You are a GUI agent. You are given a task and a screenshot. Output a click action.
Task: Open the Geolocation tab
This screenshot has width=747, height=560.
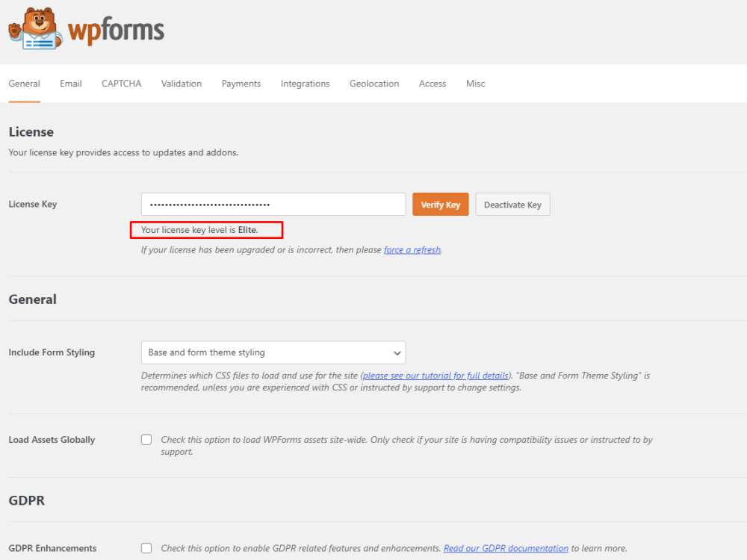point(374,84)
